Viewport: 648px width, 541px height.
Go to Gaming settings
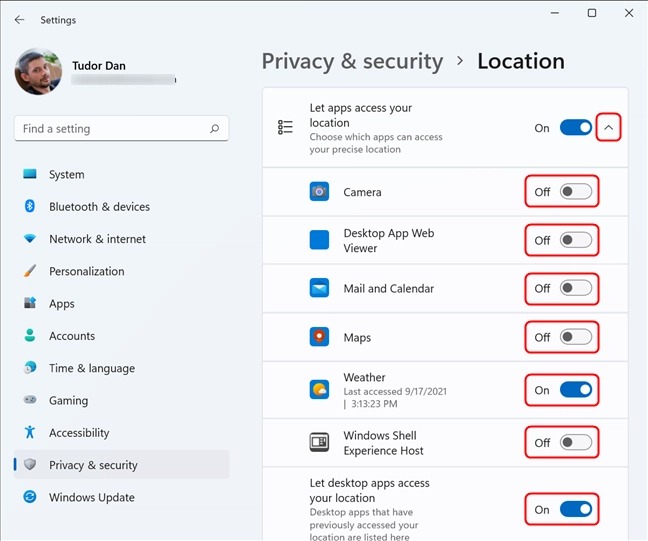click(122, 400)
